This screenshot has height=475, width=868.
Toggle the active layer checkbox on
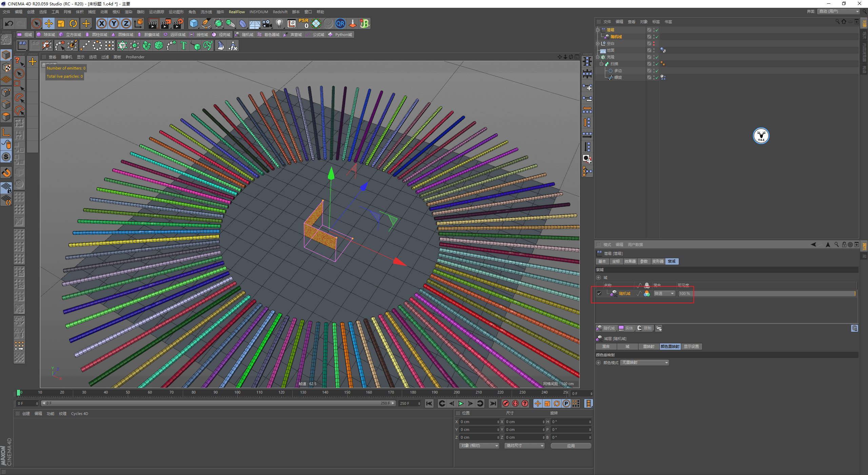tap(599, 293)
